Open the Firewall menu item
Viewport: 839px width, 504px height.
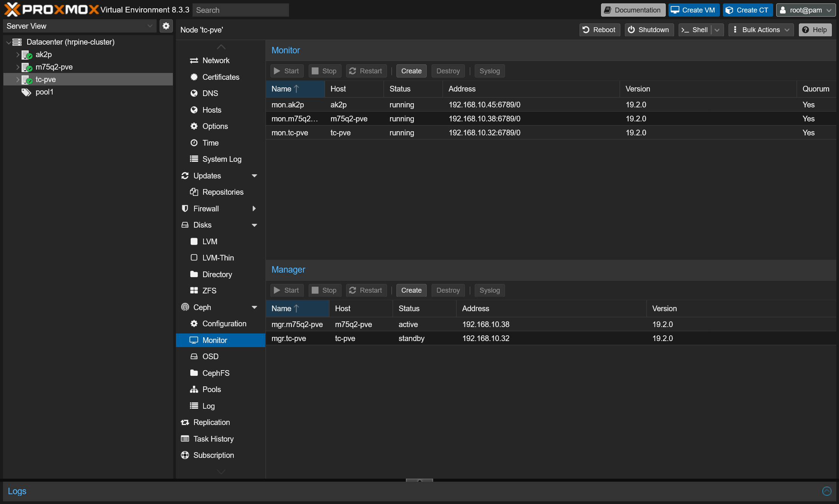click(221, 209)
